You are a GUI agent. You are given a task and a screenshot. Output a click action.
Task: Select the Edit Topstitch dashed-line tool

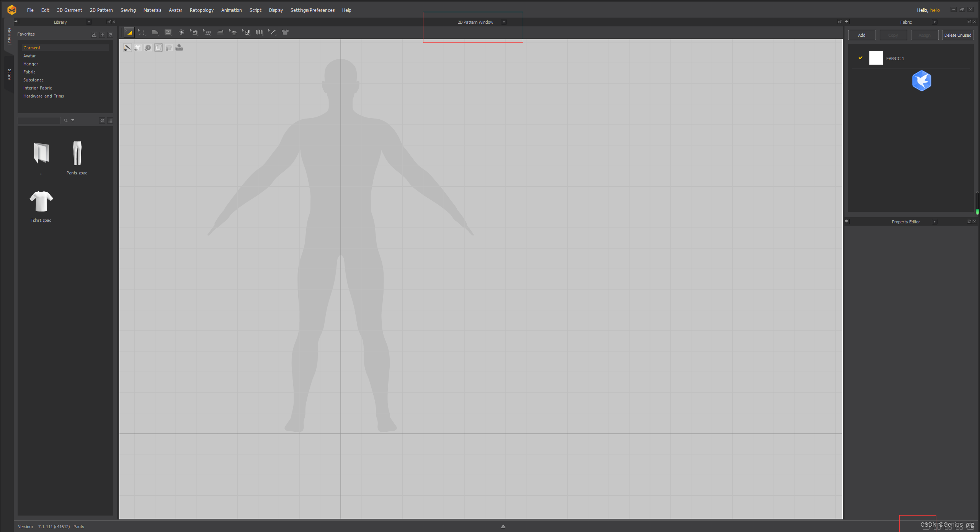272,33
